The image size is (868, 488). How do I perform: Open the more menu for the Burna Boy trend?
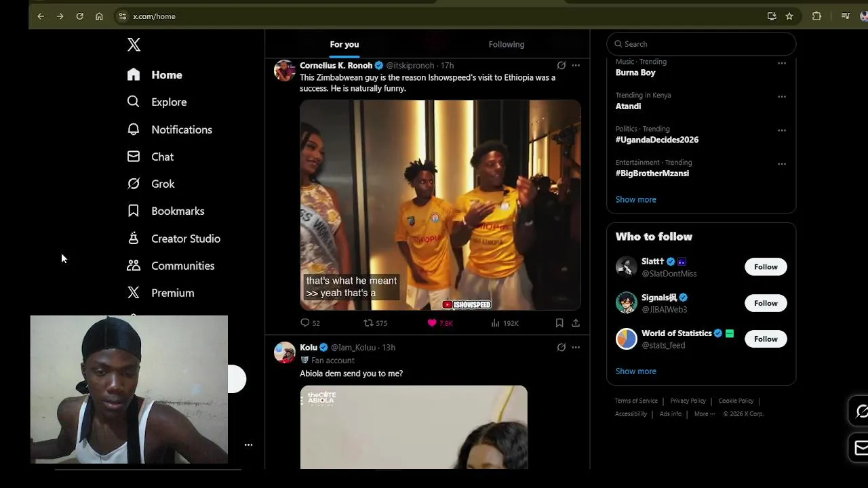pos(782,63)
